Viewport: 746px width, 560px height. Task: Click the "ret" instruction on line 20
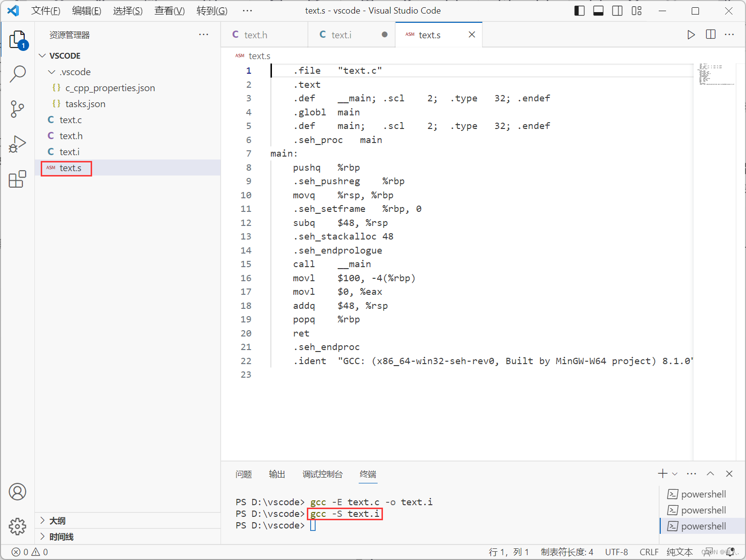(301, 334)
